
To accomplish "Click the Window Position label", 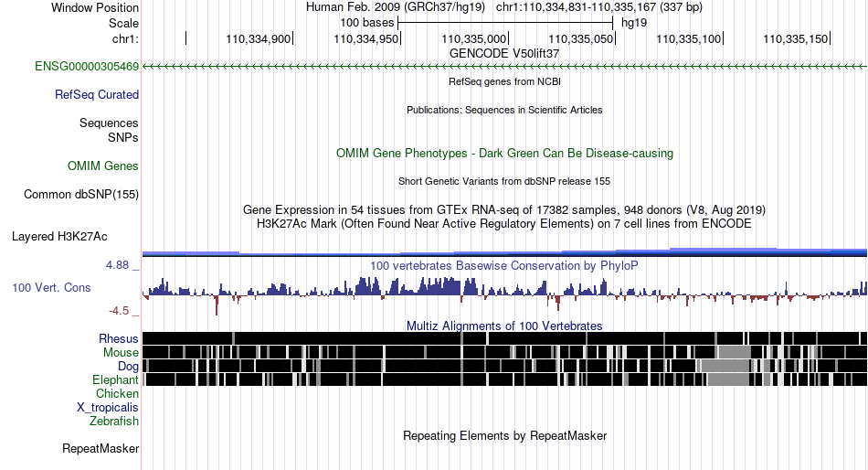I will click(x=95, y=7).
